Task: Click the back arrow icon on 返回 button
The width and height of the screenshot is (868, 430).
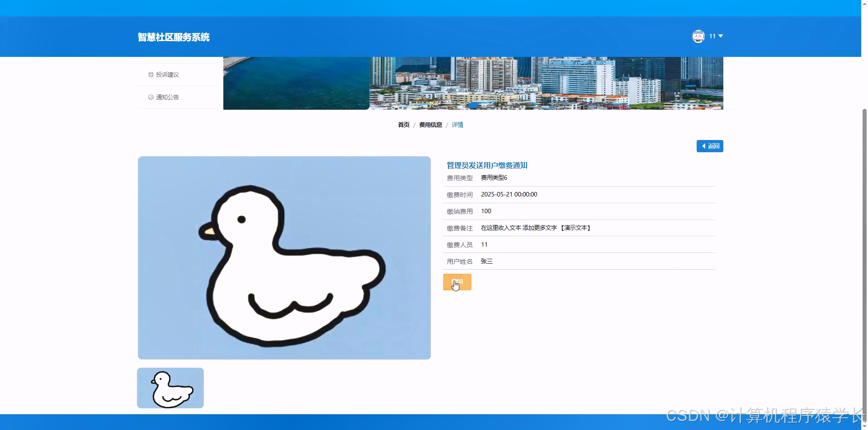Action: click(x=703, y=146)
